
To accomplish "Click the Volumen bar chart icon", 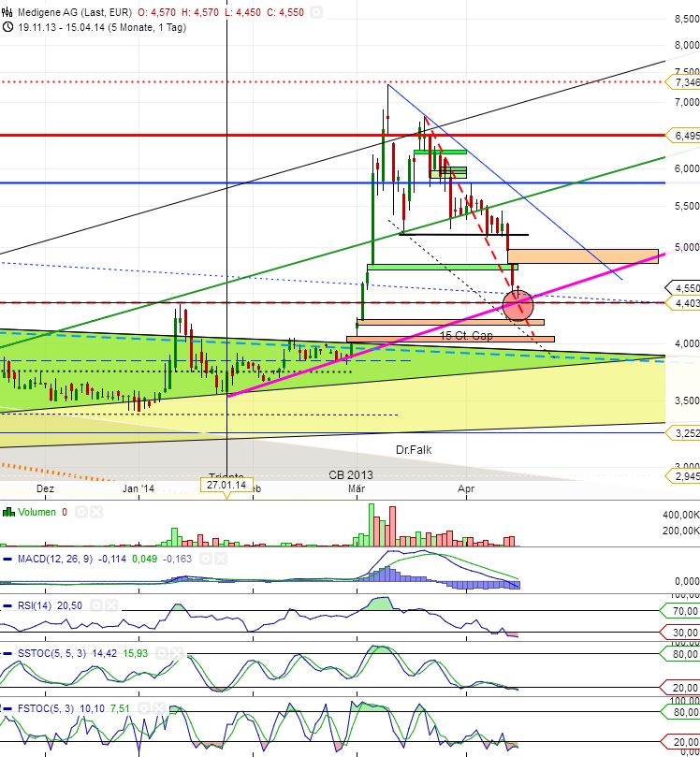I will 8,512.
